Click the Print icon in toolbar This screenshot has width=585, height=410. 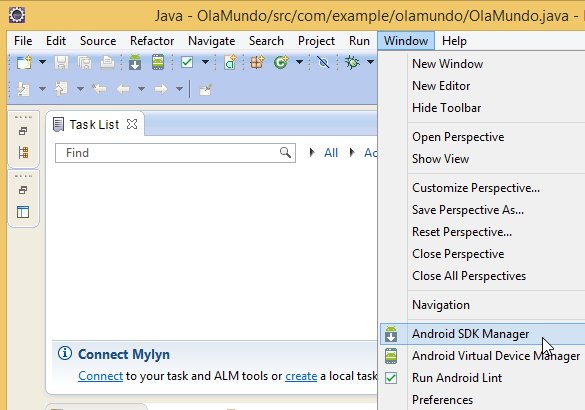(x=107, y=62)
